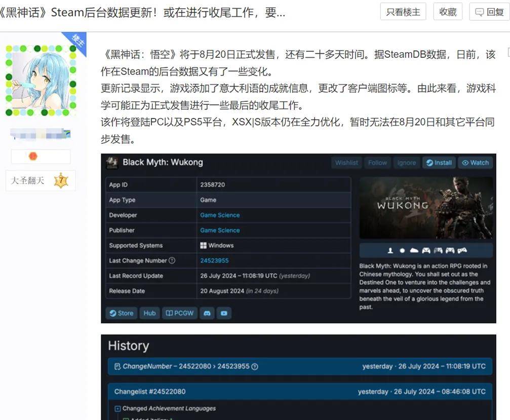Click the Windows logo in Supported Systems
Image resolution: width=510 pixels, height=420 pixels.
203,245
